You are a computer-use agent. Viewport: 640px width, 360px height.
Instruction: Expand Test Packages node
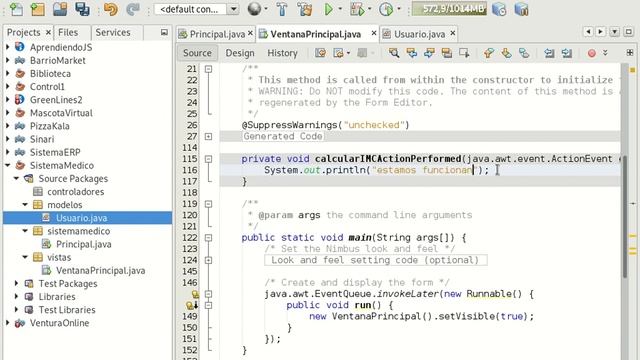pyautogui.click(x=16, y=283)
